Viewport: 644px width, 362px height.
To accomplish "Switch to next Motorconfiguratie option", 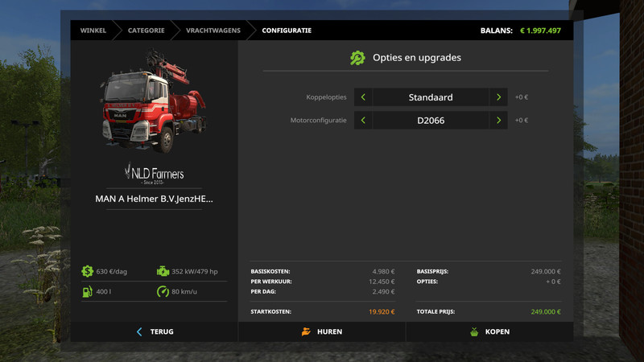I will [499, 121].
